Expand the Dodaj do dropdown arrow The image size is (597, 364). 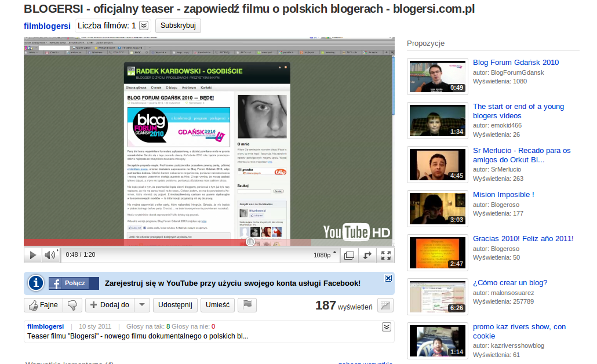pyautogui.click(x=143, y=305)
